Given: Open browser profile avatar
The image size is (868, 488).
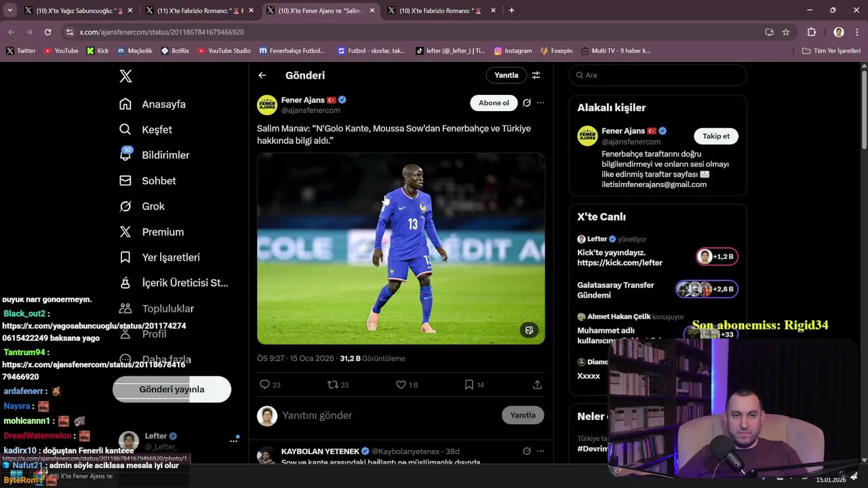Looking at the screenshot, I should 839,32.
